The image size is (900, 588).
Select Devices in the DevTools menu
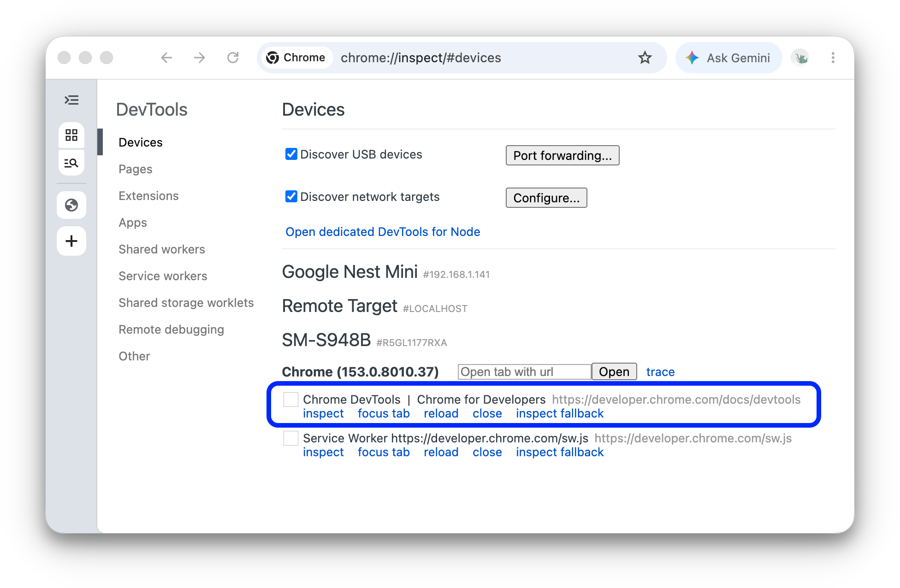[141, 142]
